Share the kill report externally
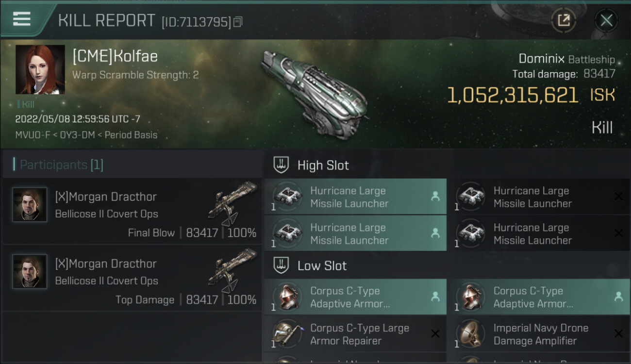Screen dimensions: 631x364 point(564,20)
